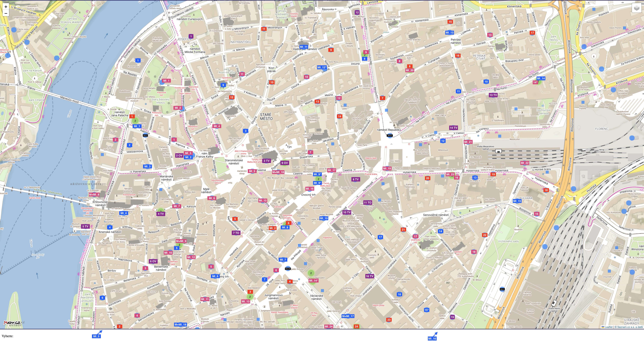This screenshot has width=644, height=341.
Task: Click the pink MI_23 marker
Action: [x=450, y=174]
